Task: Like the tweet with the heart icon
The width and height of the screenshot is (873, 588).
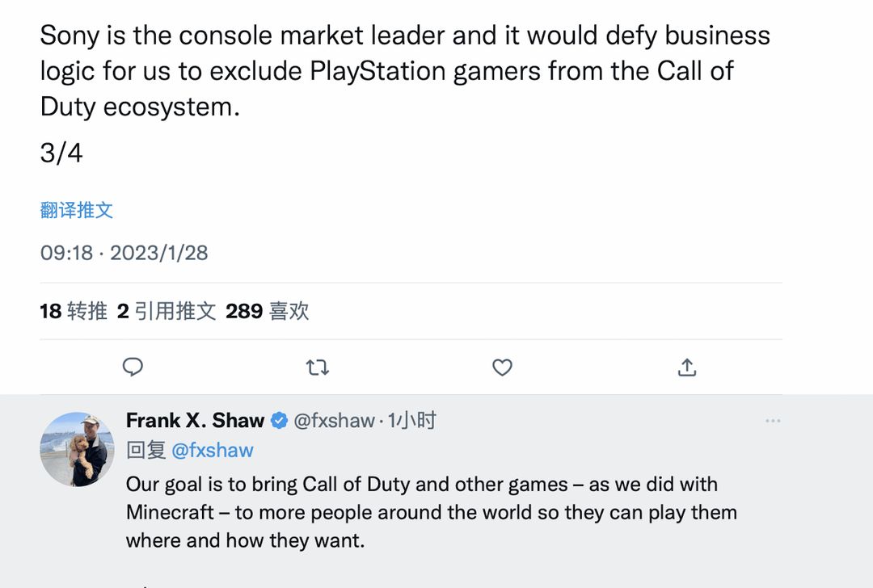Action: 502,367
